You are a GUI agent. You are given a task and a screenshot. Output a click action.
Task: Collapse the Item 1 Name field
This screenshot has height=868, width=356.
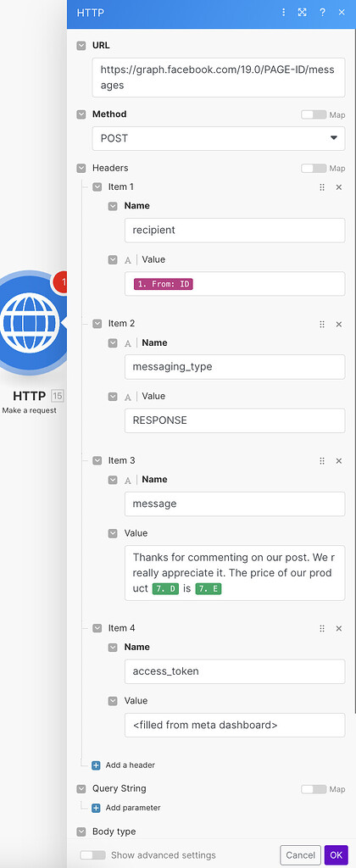click(x=113, y=206)
